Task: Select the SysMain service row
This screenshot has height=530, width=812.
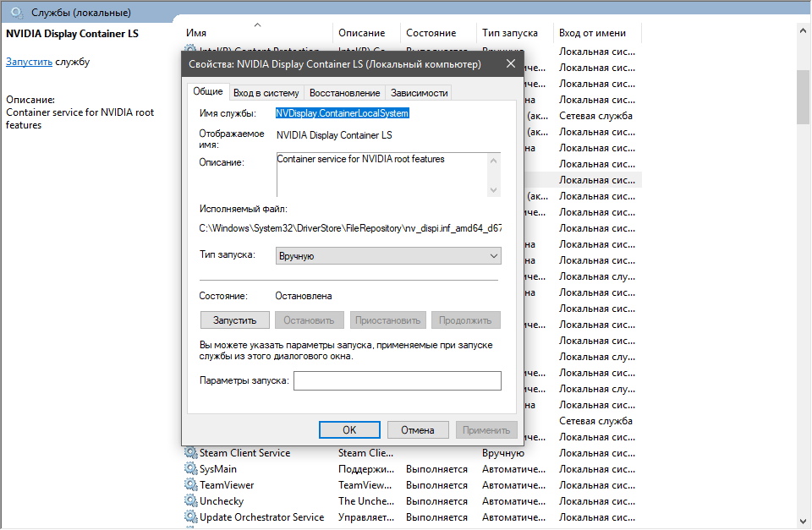Action: point(412,469)
